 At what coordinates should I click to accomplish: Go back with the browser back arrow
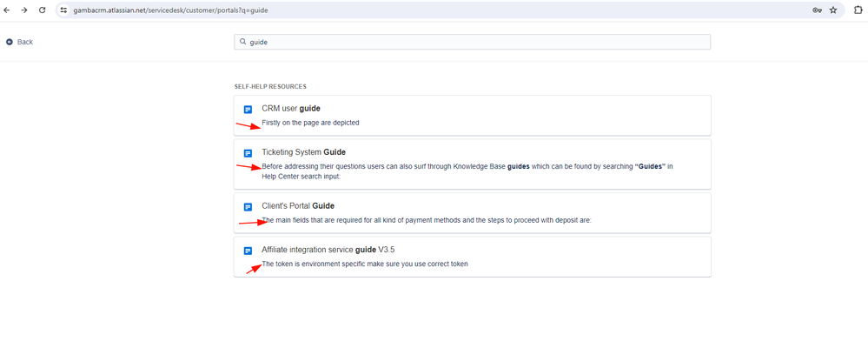tap(7, 10)
